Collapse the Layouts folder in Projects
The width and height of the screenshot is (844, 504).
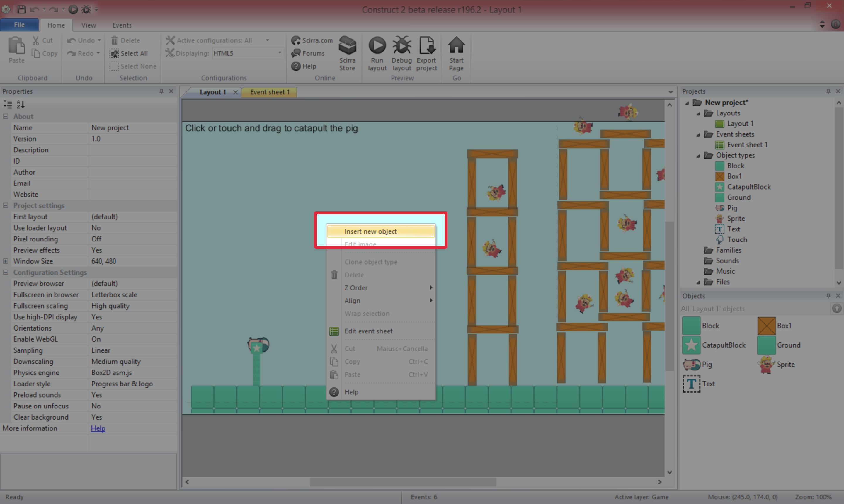click(698, 113)
